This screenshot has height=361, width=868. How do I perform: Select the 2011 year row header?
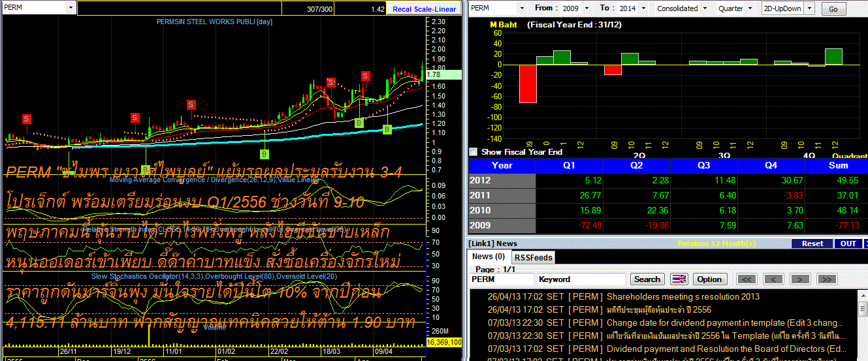coord(502,195)
